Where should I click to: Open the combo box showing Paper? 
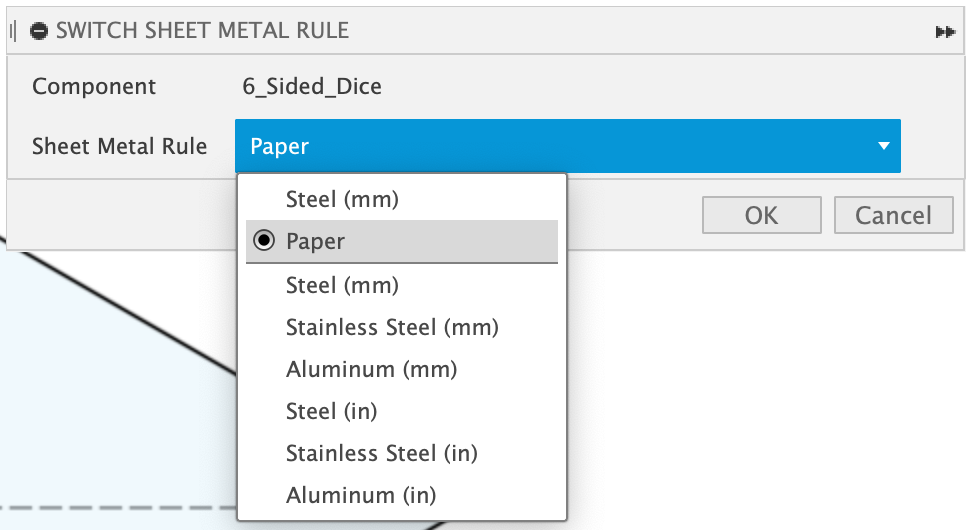567,147
